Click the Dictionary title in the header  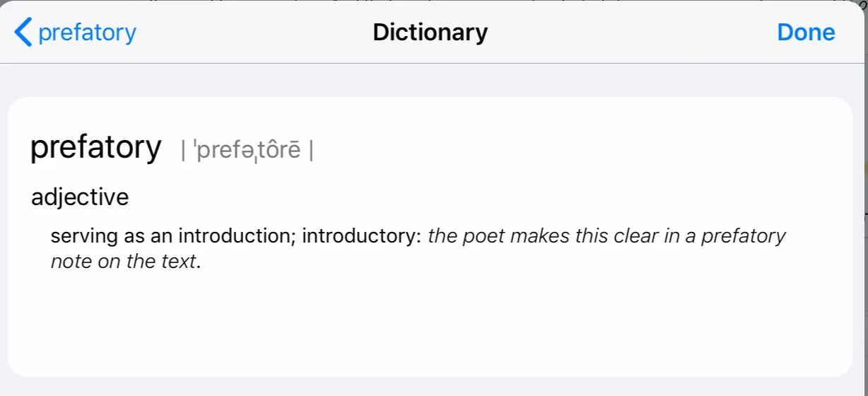[430, 33]
